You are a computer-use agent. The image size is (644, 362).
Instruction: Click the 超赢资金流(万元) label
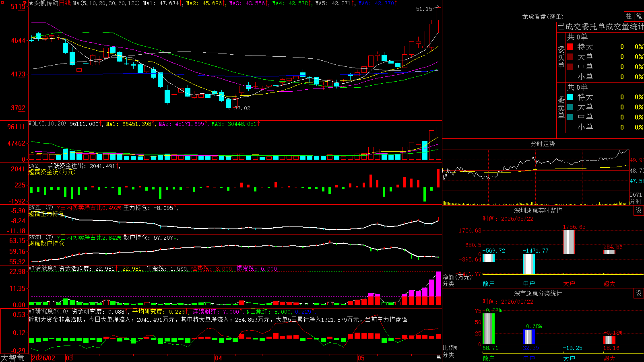click(x=52, y=172)
